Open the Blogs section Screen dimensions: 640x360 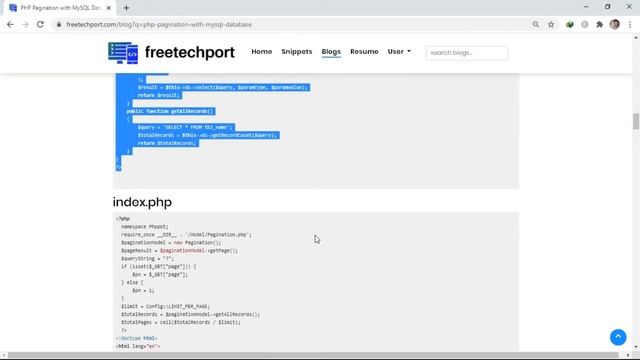point(331,52)
